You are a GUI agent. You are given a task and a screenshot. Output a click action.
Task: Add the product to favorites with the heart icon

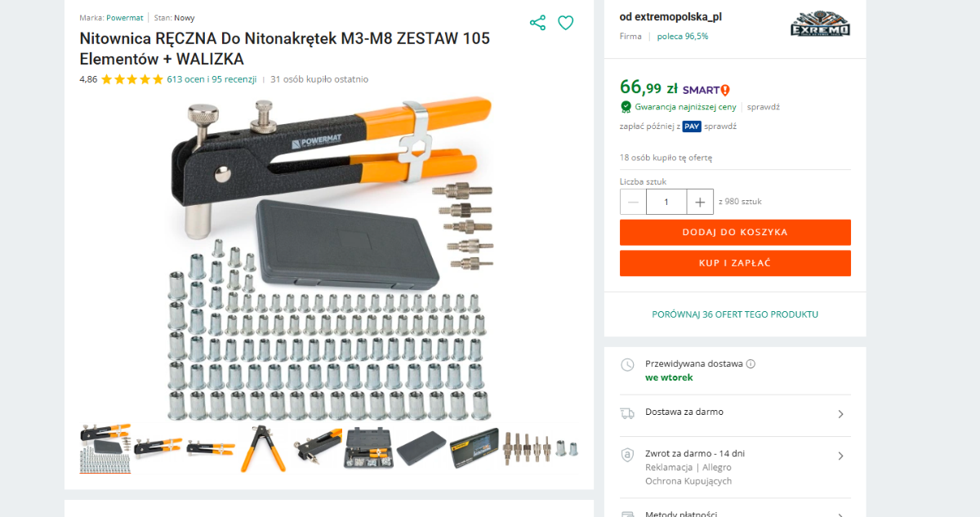tap(565, 23)
